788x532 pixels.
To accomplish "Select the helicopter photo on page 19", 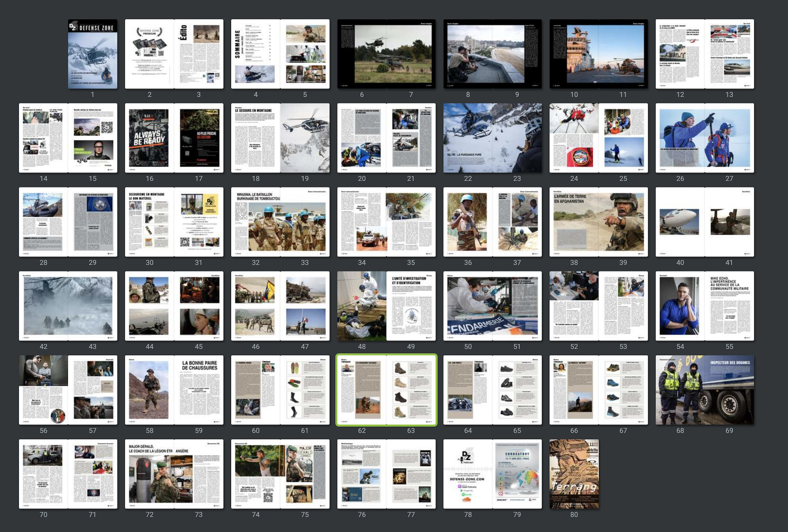I will pyautogui.click(x=305, y=138).
